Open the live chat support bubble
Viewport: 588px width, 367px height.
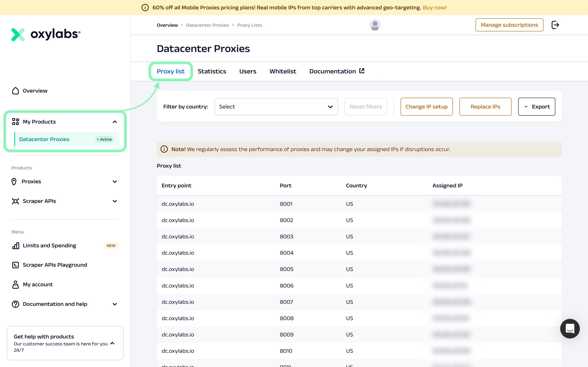click(x=570, y=328)
